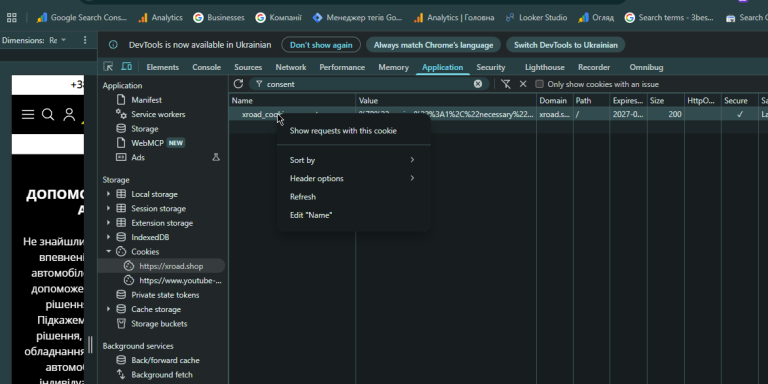768x384 pixels.
Task: Open the Businesses bookmark
Action: (219, 18)
